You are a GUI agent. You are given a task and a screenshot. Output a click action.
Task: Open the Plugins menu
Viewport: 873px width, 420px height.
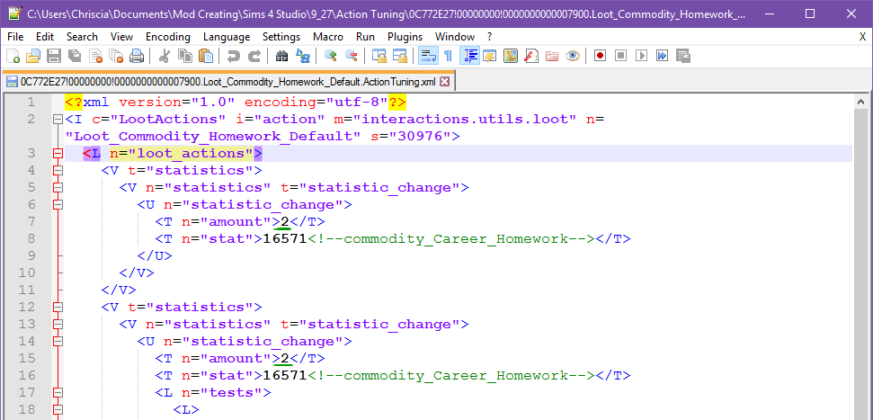tap(404, 36)
